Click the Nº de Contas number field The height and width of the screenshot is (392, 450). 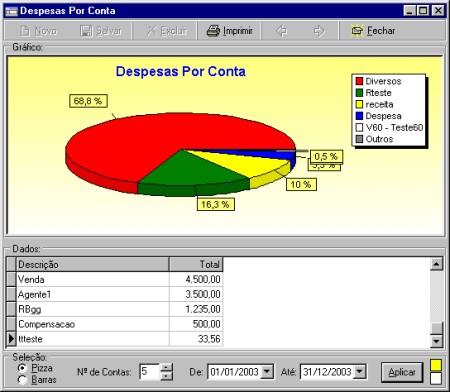pyautogui.click(x=149, y=371)
